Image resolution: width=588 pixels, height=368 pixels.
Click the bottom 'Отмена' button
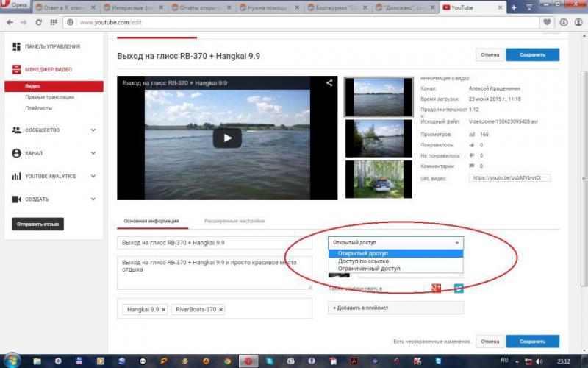(x=490, y=342)
